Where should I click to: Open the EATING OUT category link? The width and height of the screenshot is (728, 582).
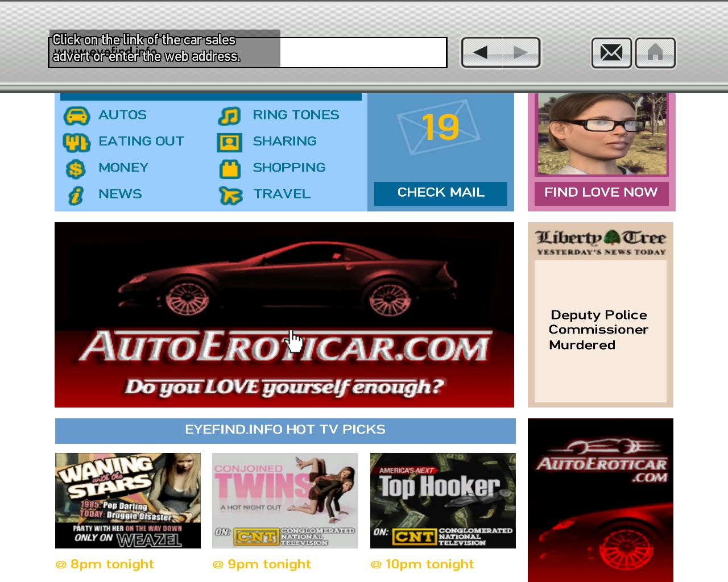click(141, 141)
